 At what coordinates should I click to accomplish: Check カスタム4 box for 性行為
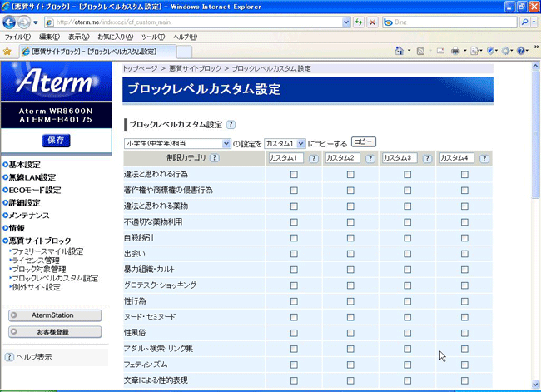(464, 301)
